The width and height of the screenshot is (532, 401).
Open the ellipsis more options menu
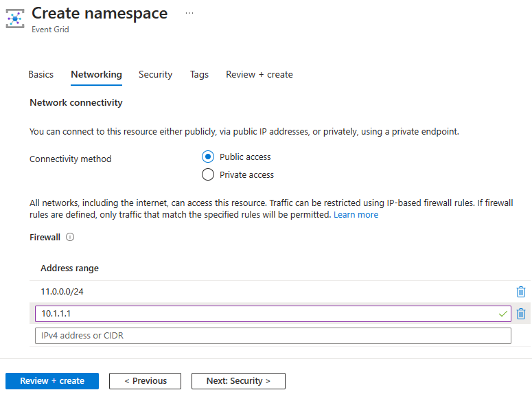coord(189,13)
